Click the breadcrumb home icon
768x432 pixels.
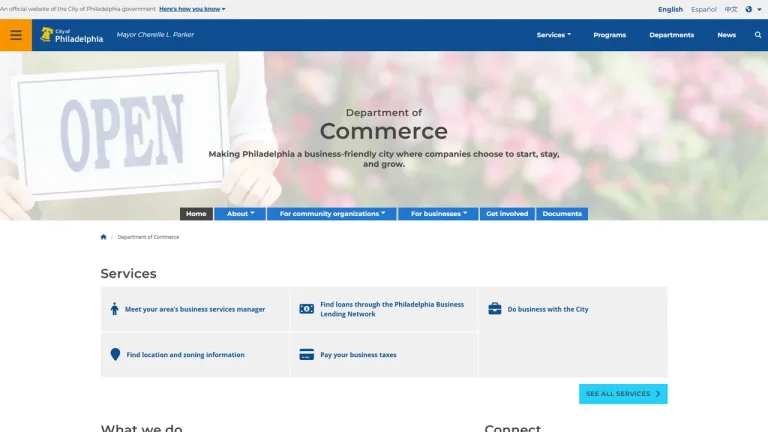pyautogui.click(x=103, y=237)
